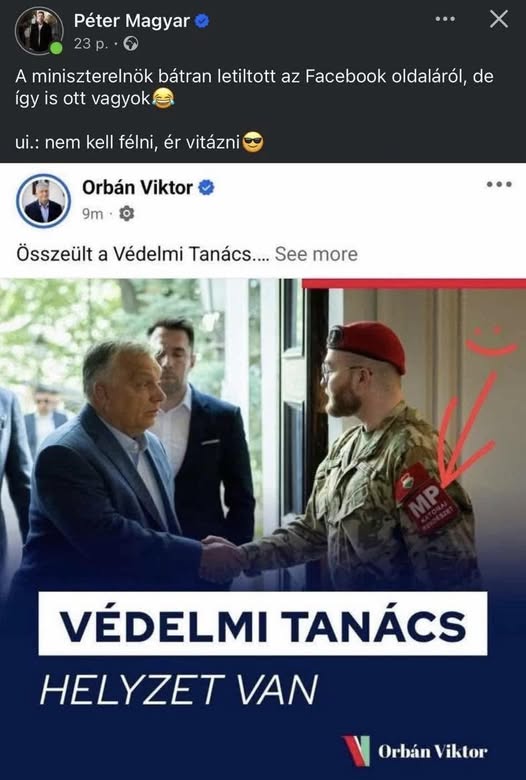Viewport: 526px width, 780px height.
Task: Open Orbán Viktor's profile avatar
Action: [x=43, y=201]
